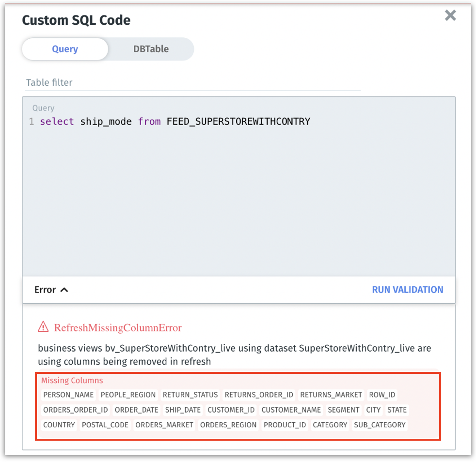Close the Custom SQL Code dialog

(x=450, y=15)
